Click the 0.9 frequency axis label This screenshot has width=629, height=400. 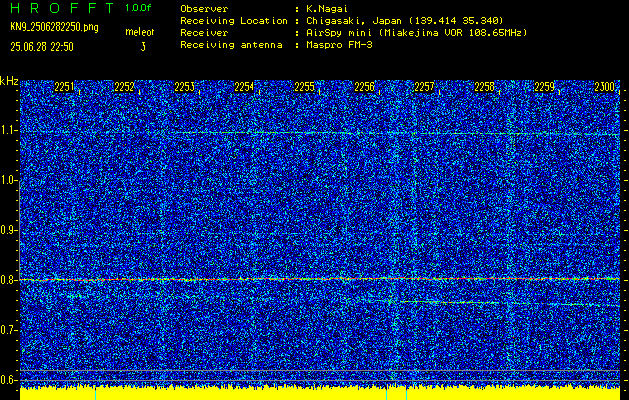coord(8,230)
